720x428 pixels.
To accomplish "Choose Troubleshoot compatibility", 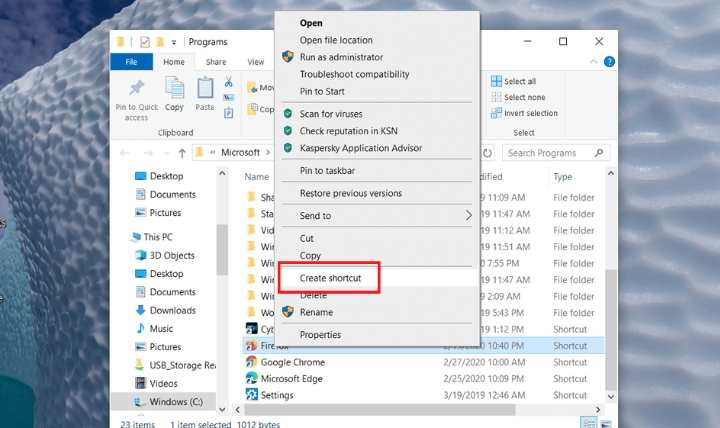I will (354, 74).
